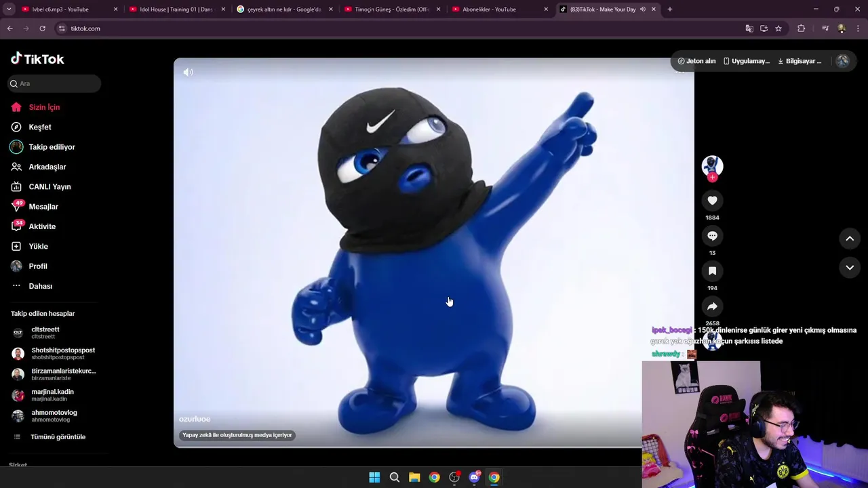
Task: Close the lvbel c6.mp3 tab
Action: click(x=115, y=9)
